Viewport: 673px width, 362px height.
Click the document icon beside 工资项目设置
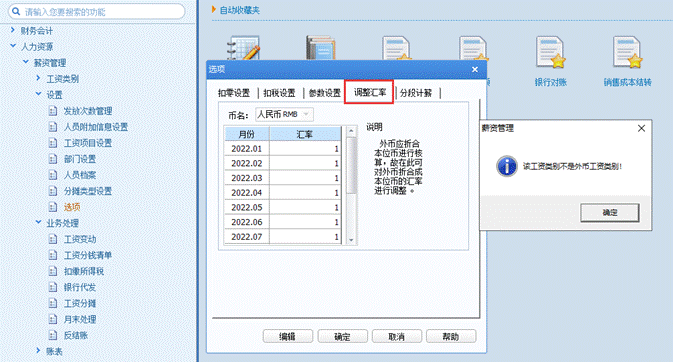tap(52, 143)
